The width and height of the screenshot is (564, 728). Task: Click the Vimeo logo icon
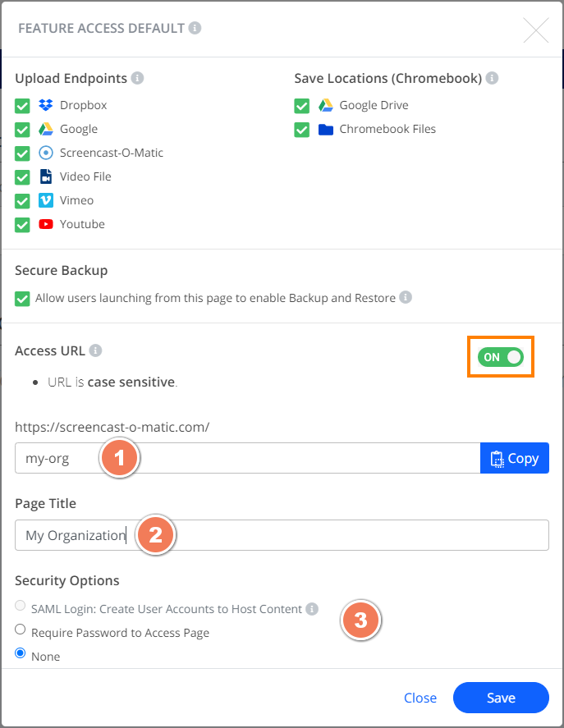click(x=45, y=200)
